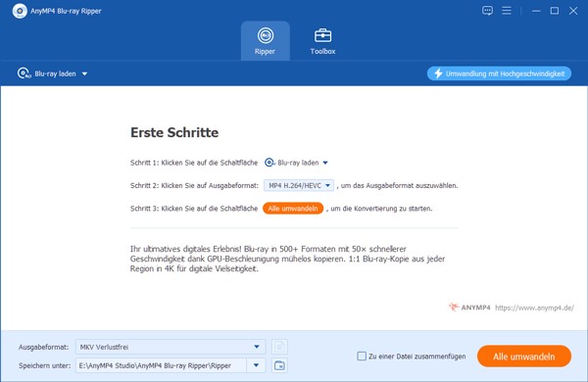The image size is (588, 382).
Task: Open the Ausgabeformat MKV Verlustfrei dropdown
Action: pos(171,347)
